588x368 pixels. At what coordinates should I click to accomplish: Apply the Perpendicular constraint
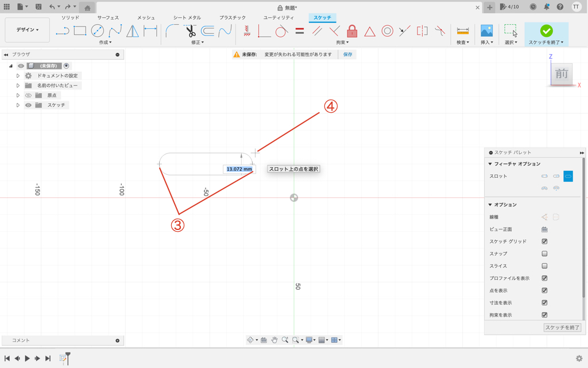coord(334,31)
